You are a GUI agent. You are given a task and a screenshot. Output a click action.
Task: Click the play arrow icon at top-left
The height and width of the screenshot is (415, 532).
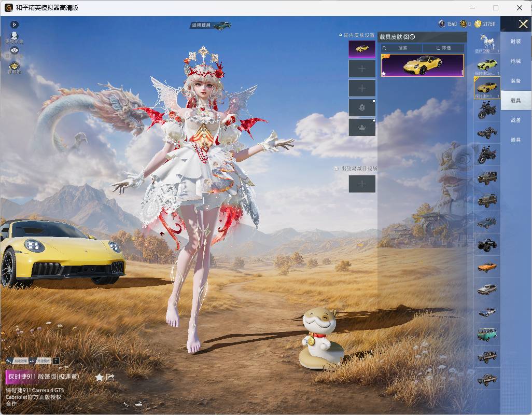pyautogui.click(x=14, y=24)
